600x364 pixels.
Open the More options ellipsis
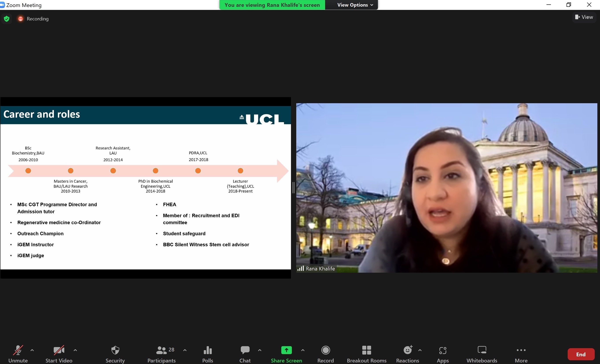(x=521, y=354)
